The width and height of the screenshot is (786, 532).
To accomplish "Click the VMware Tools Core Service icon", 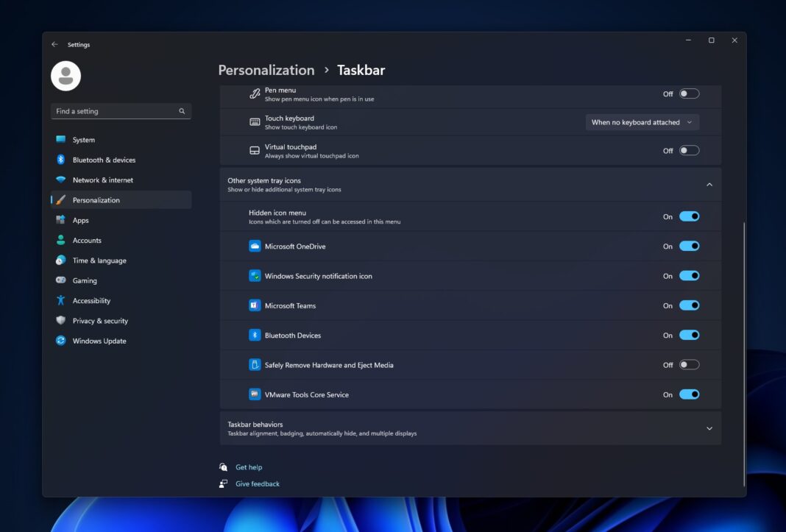I will pyautogui.click(x=254, y=394).
